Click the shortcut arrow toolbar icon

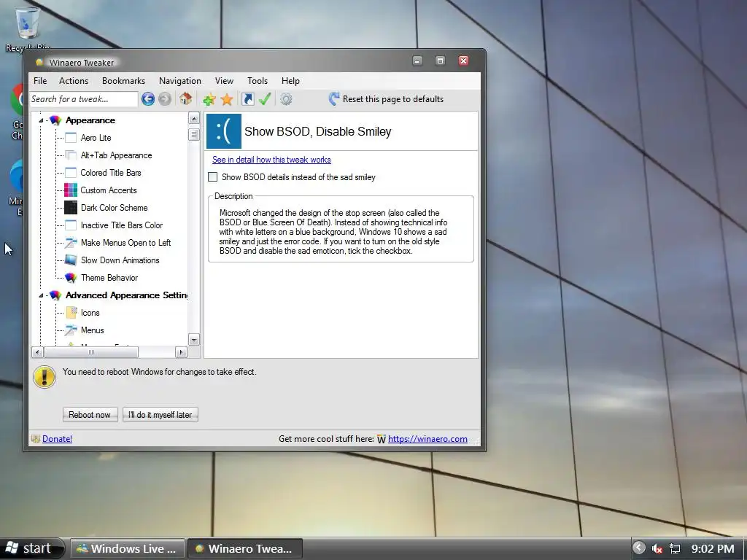[x=248, y=99]
